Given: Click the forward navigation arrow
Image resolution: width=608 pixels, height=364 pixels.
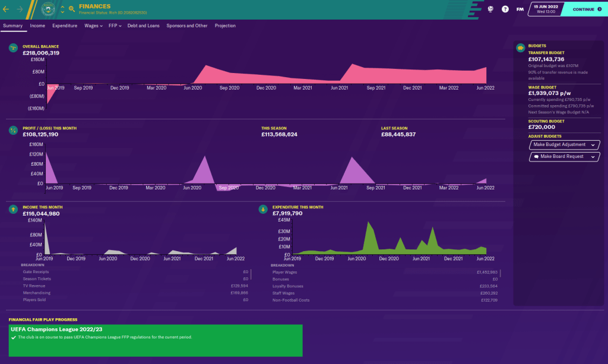Looking at the screenshot, I should 20,9.
